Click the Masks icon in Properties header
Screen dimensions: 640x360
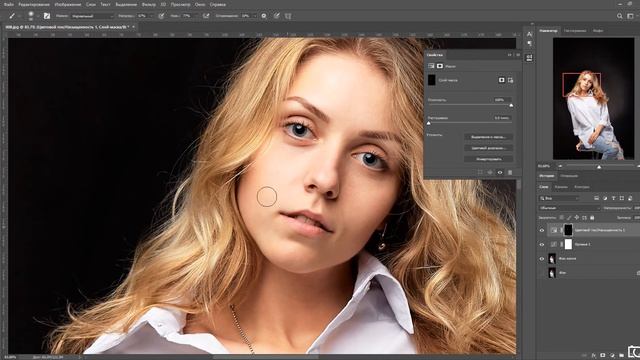[x=440, y=66]
